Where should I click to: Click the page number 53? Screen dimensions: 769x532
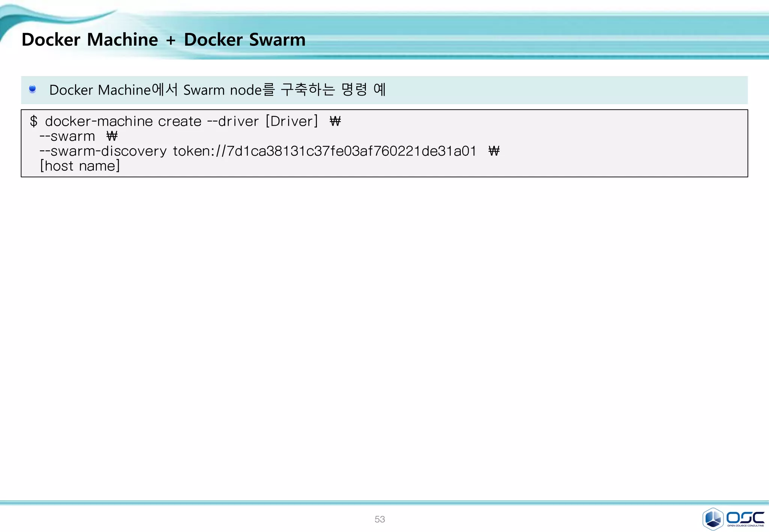coord(380,519)
